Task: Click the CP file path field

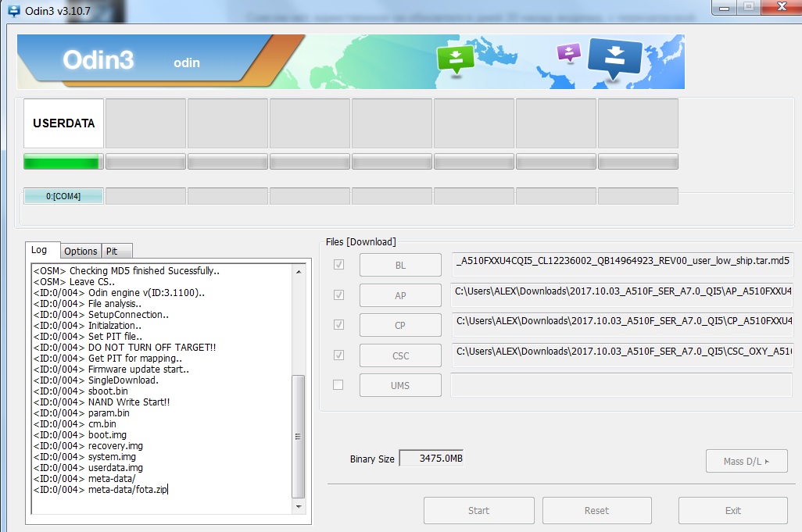Action: (x=622, y=324)
